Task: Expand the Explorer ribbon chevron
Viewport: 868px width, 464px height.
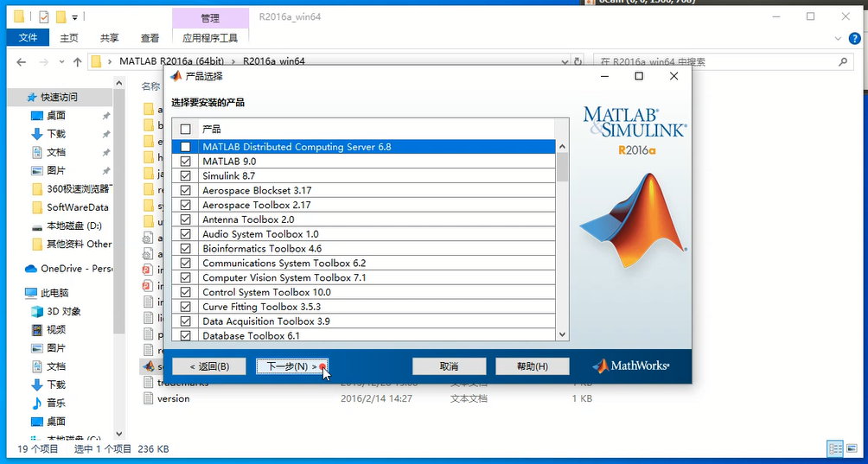Action: (838, 38)
